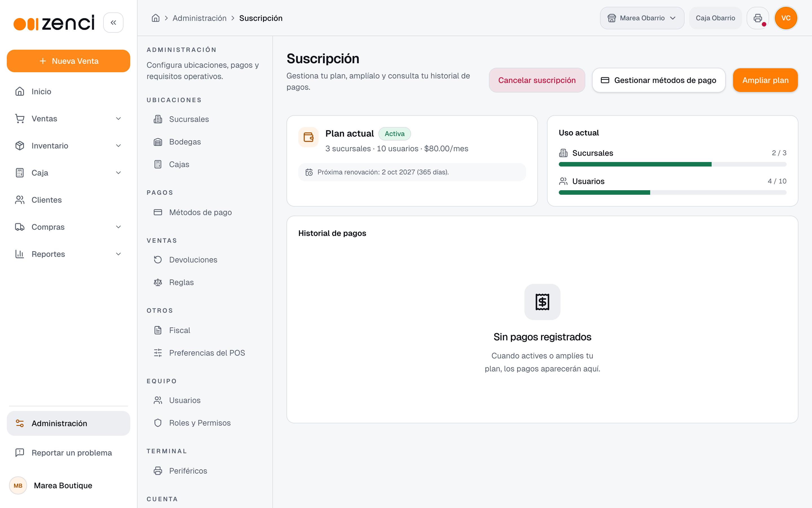Click the Marea Boutique account at sidebar bottom

point(69,485)
